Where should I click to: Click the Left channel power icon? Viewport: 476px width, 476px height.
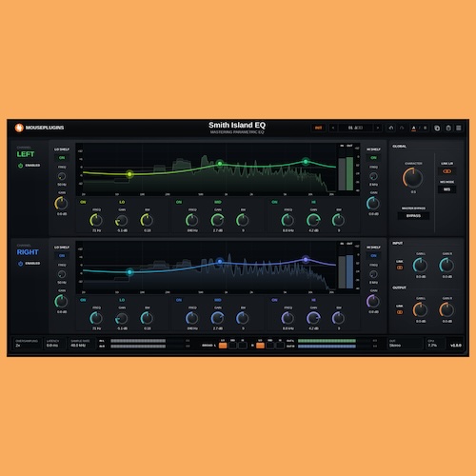(x=20, y=166)
